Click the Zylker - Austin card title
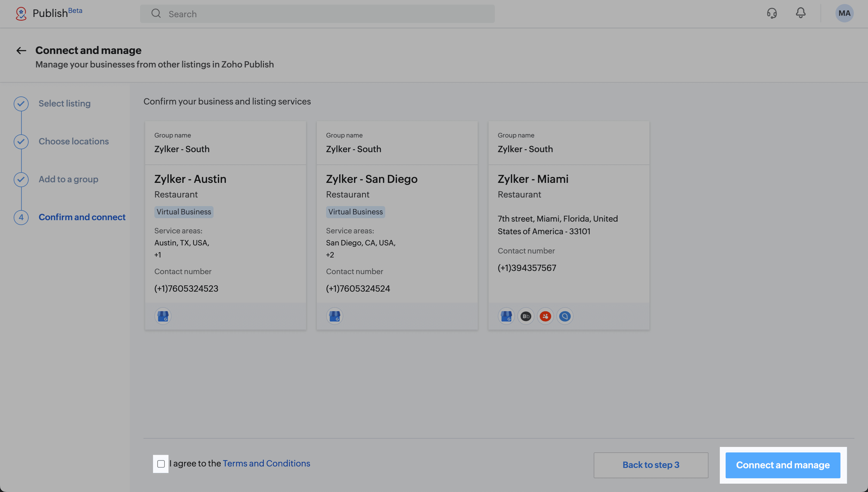 (x=190, y=179)
